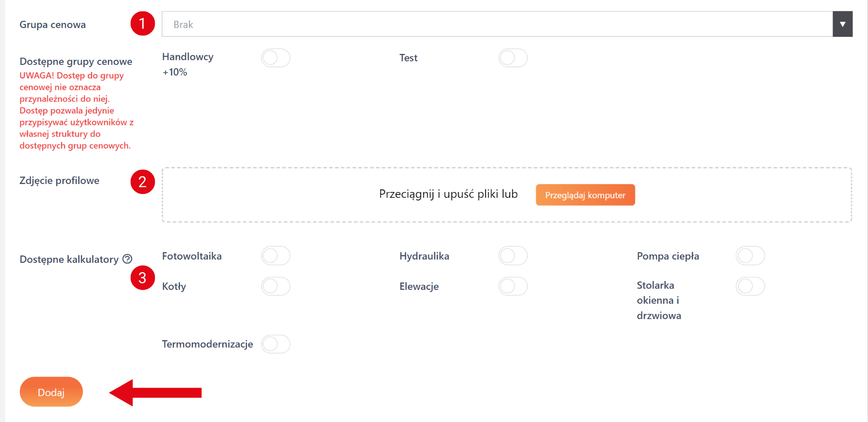The width and height of the screenshot is (868, 422).
Task: Enable the Test price group toggle
Action: [513, 58]
